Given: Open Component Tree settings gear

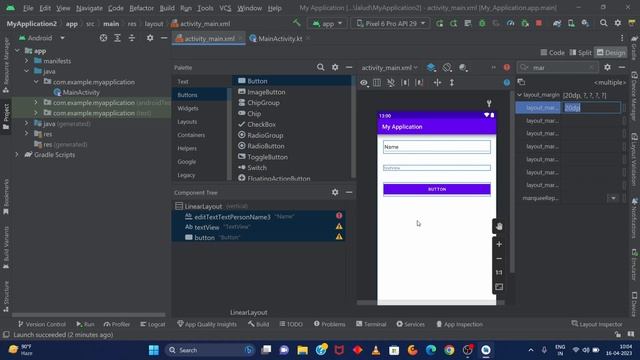Looking at the screenshot, I should 335,192.
